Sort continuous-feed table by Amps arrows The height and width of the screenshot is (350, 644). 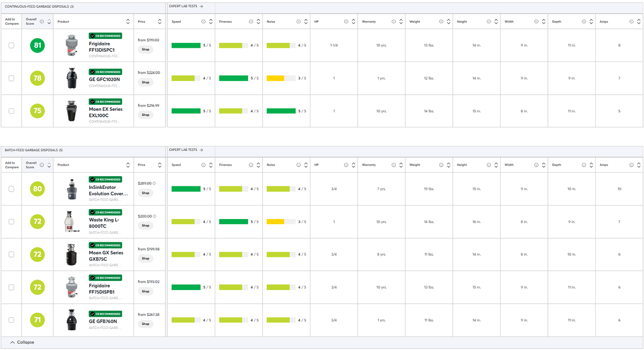pyautogui.click(x=638, y=22)
